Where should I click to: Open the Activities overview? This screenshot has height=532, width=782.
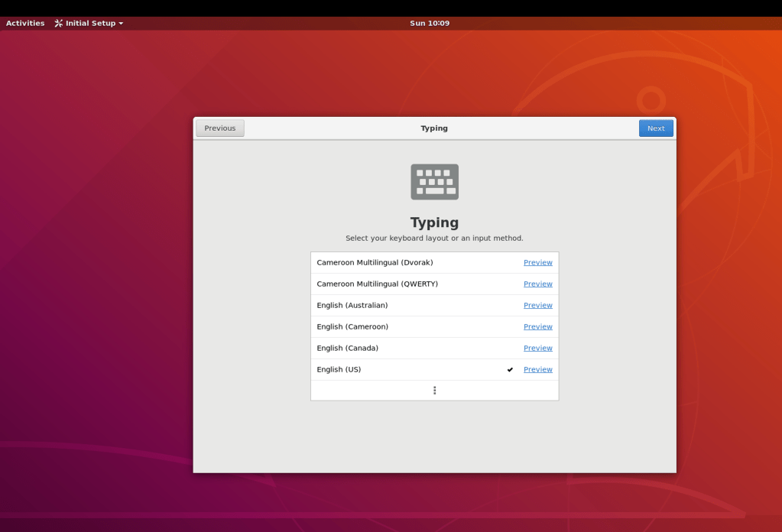(25, 23)
